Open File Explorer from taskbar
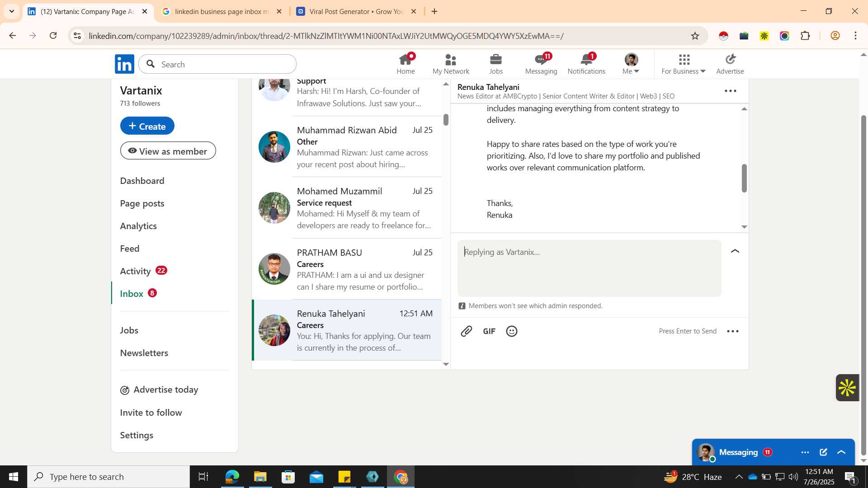 (x=260, y=477)
